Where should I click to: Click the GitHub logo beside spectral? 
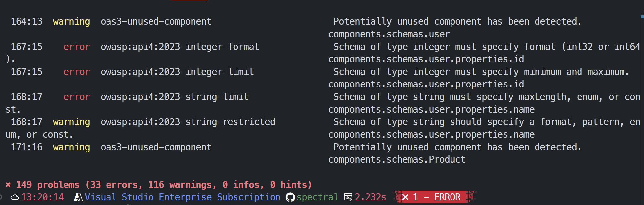coord(290,197)
